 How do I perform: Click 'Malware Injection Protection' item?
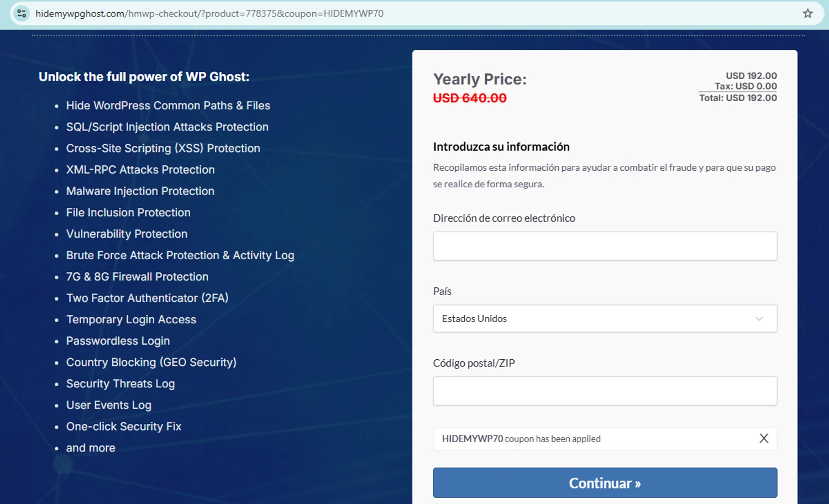pos(140,191)
